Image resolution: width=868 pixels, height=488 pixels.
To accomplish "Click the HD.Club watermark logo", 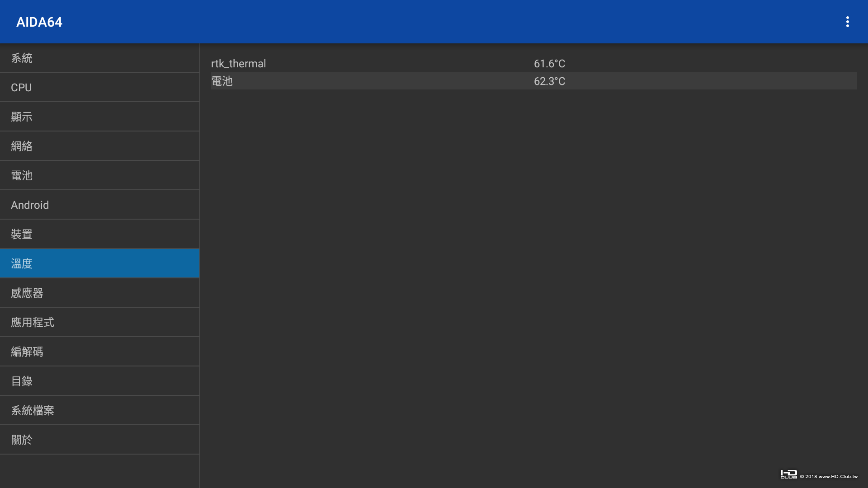I will pos(789,474).
